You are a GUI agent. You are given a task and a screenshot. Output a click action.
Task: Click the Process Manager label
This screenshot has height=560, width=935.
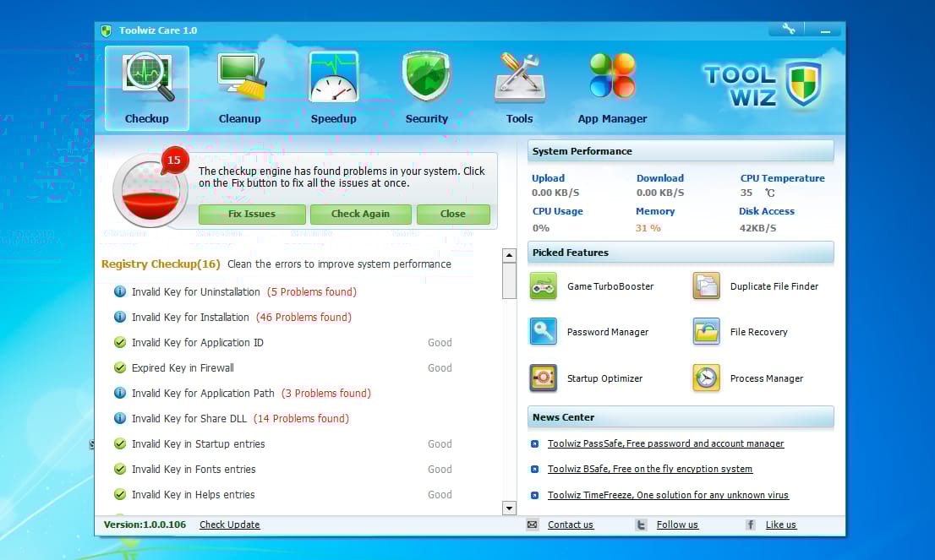[x=767, y=378]
